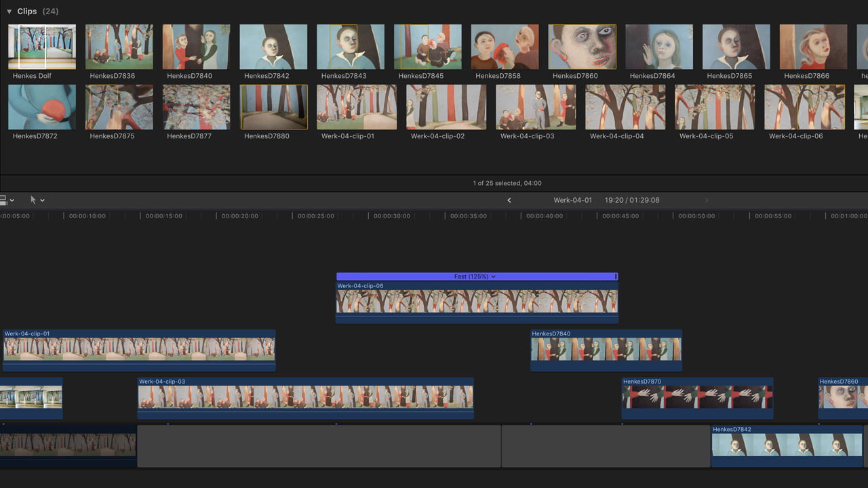Click the 00:00:55:00 ruler mark
The height and width of the screenshot is (488, 868).
(x=774, y=216)
